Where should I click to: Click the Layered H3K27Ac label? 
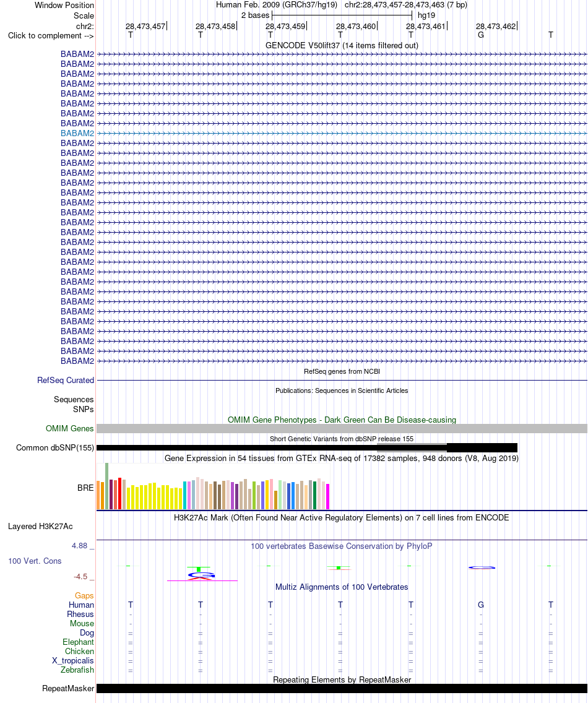(x=40, y=527)
